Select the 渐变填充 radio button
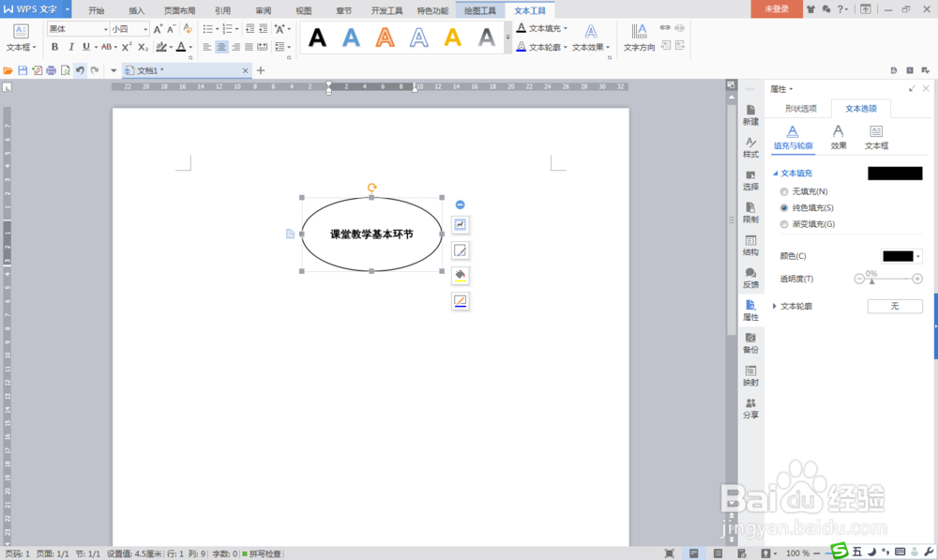Screen dimensions: 938x560 tap(783, 223)
